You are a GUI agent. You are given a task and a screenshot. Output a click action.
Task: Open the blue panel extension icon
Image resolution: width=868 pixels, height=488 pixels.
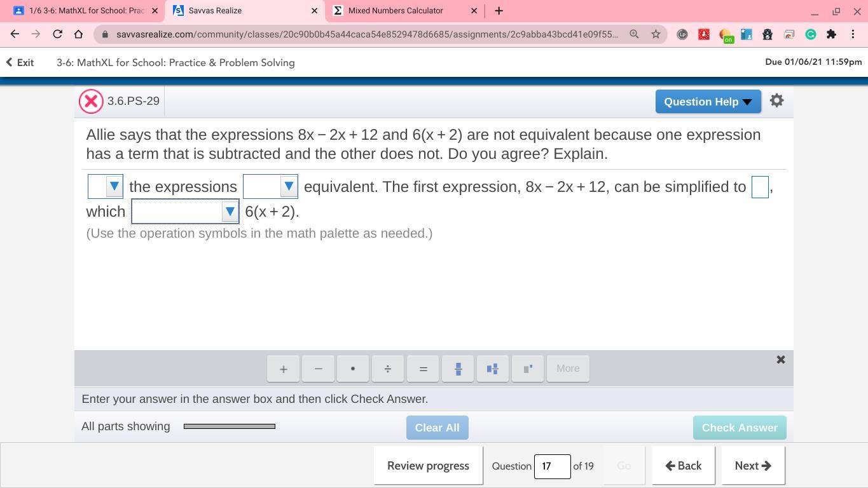[747, 34]
